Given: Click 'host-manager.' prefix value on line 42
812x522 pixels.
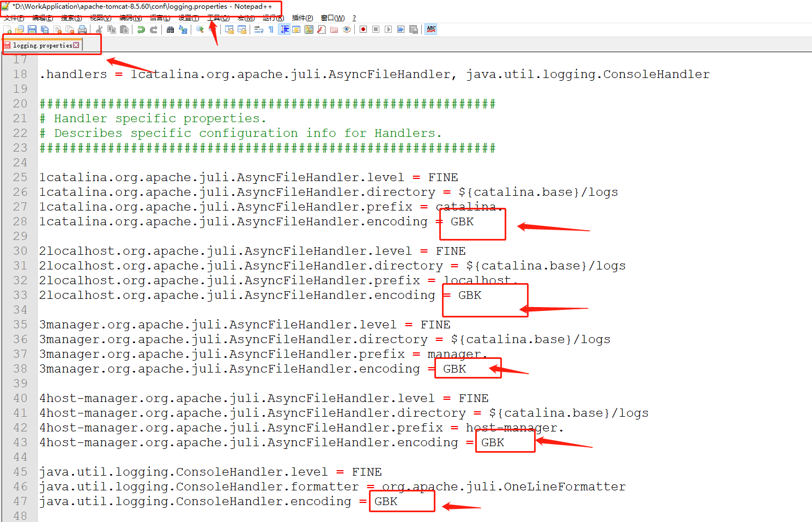Looking at the screenshot, I should pyautogui.click(x=515, y=428).
